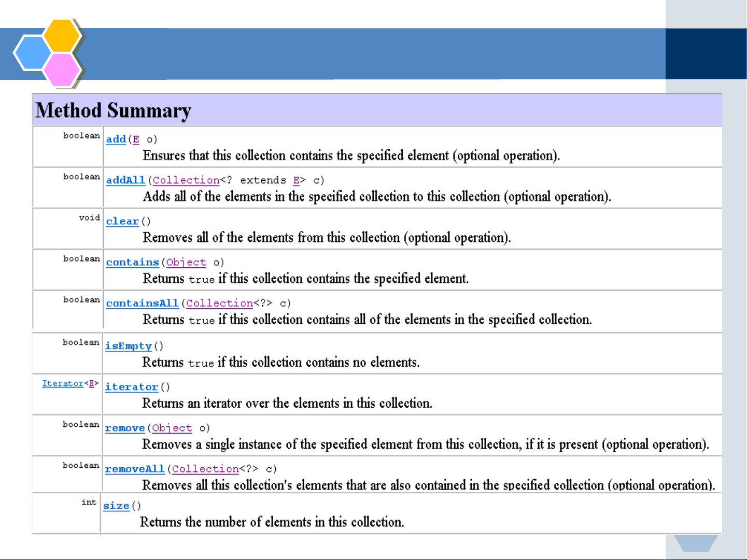Click the Iterator return type link

[63, 383]
